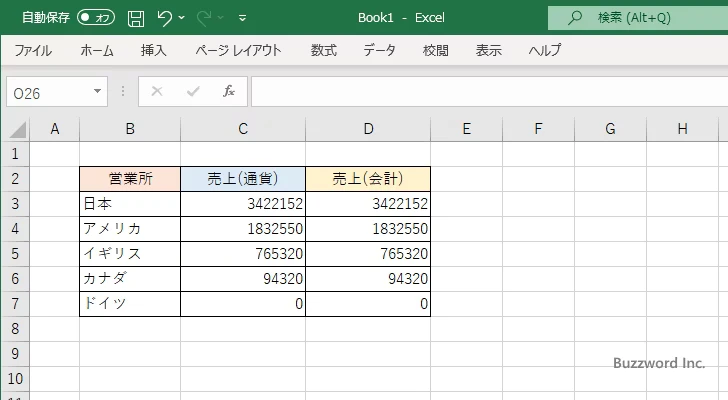Select the カナダ cell
Screen dimensions: 728x400
click(x=130, y=279)
